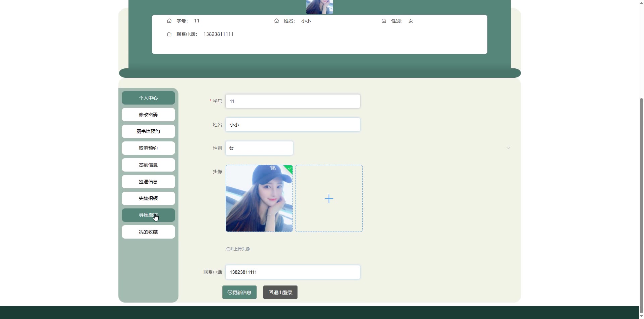Screen dimensions: 644x319
Task: View 签到信息 in the sidebar
Action: coord(148,165)
